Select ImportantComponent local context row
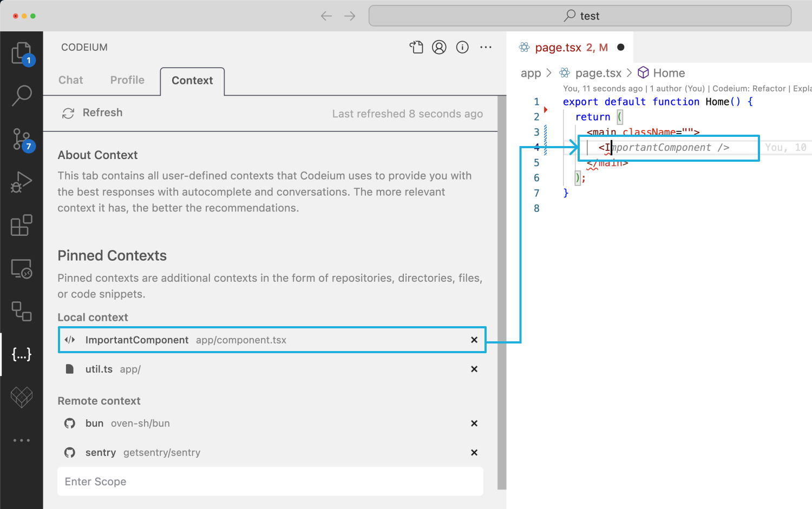Screen dimensions: 812x509 point(272,340)
